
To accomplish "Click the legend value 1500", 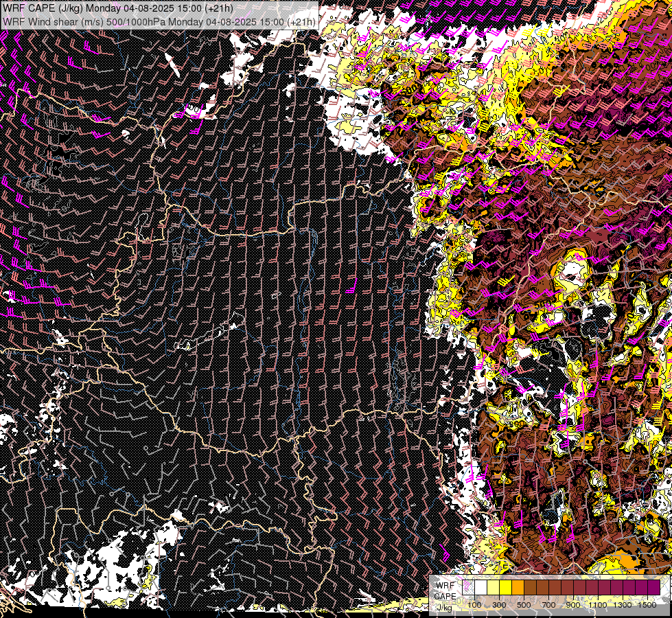I will pos(647,605).
